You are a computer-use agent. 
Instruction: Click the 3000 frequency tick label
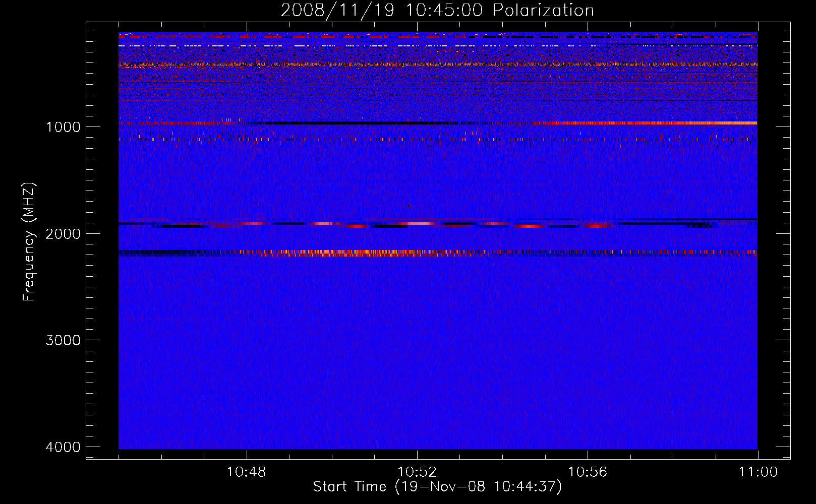(x=63, y=340)
